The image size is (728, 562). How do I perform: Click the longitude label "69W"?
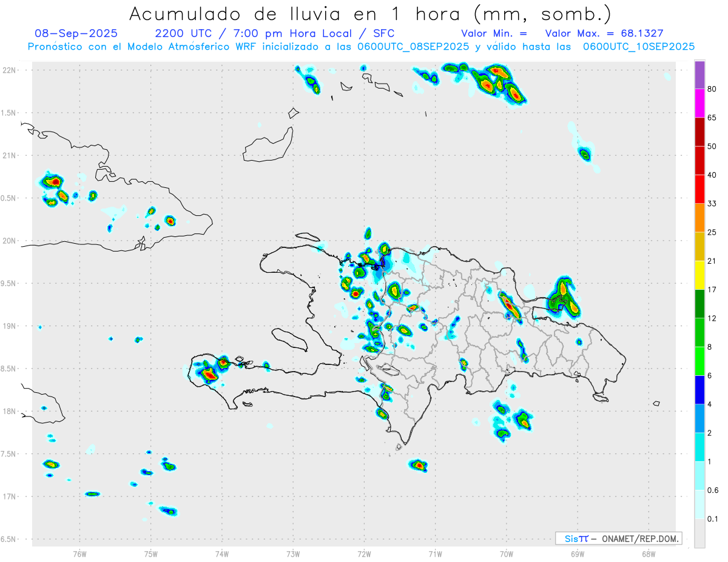point(578,554)
